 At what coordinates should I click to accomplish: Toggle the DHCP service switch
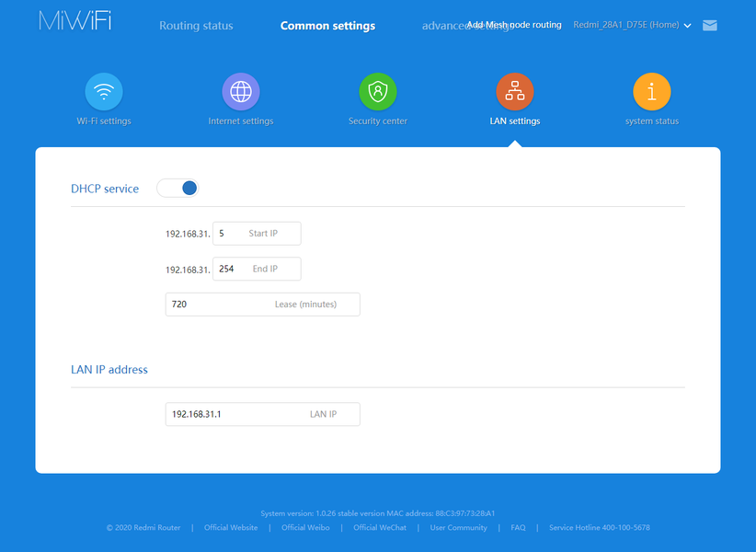click(178, 188)
